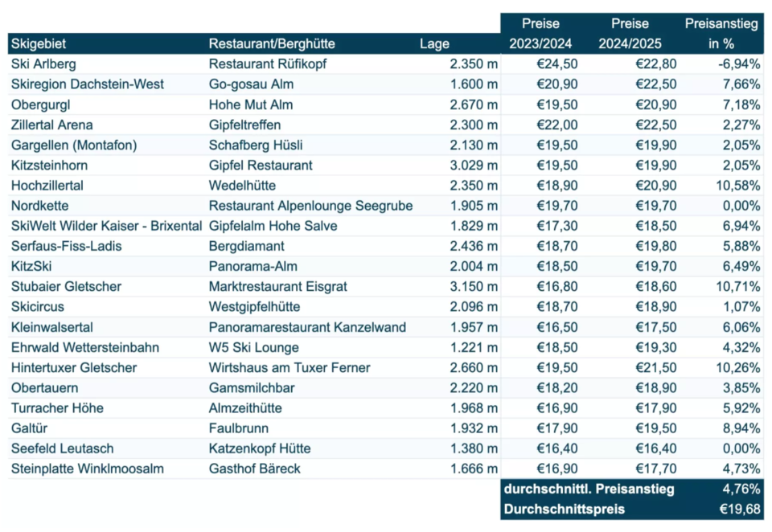Select the Lage column header

click(434, 43)
